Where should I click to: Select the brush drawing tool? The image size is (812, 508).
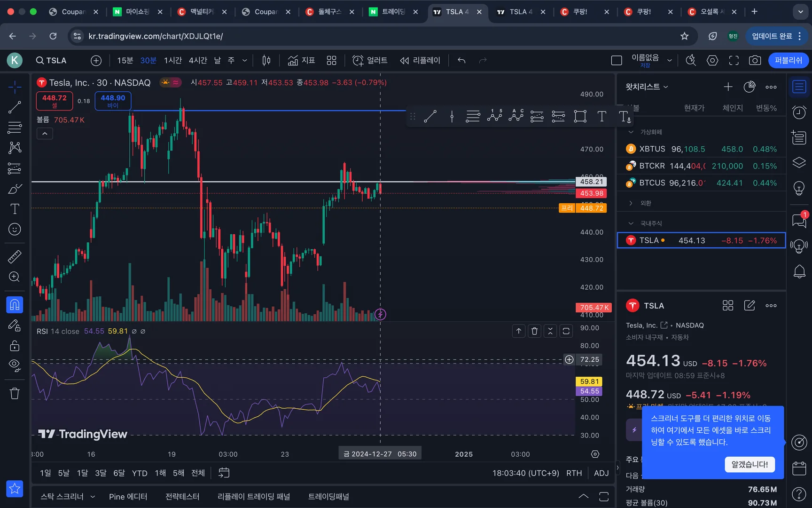point(15,189)
